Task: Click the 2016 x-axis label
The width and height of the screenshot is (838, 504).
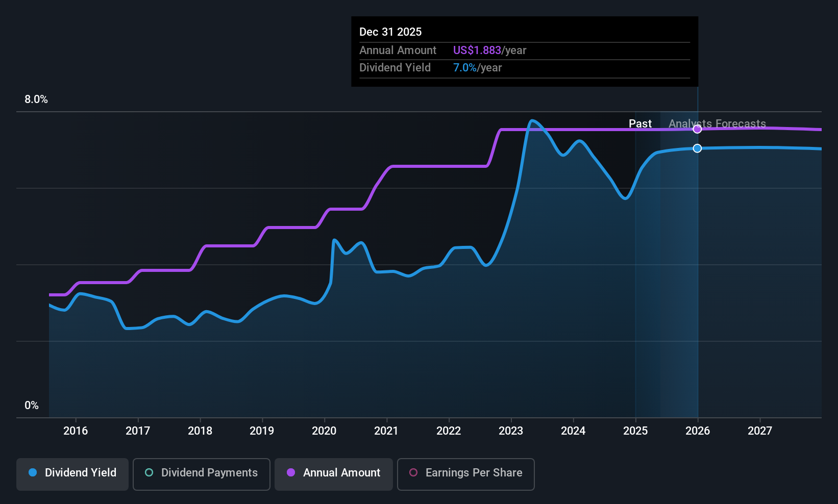Action: [76, 431]
